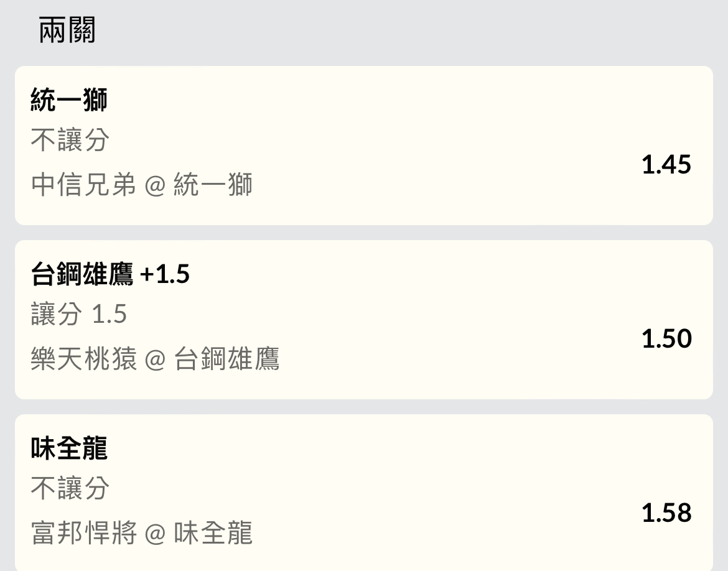
Task: Click 不讓分 label under 統一獅
Action: [x=70, y=141]
